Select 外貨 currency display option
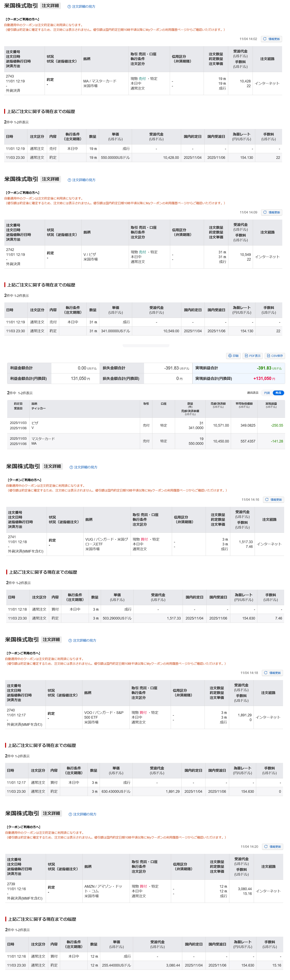This screenshot has width=290, height=980. coord(279,393)
